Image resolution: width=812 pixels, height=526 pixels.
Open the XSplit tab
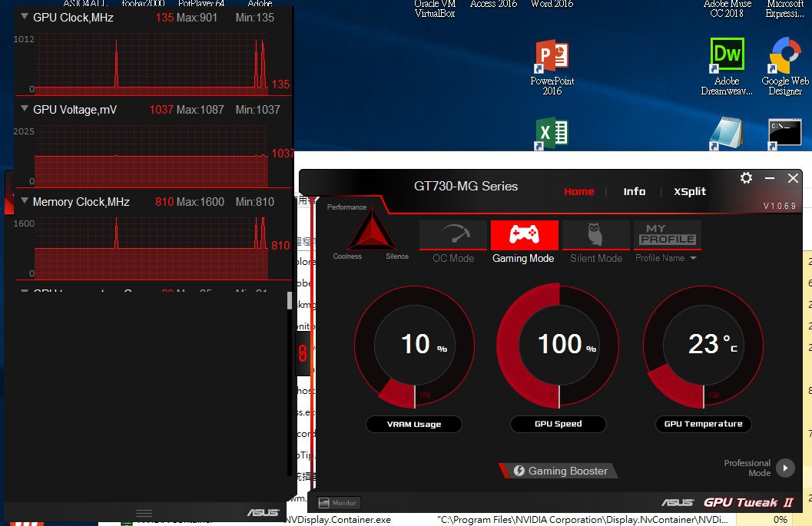point(689,192)
